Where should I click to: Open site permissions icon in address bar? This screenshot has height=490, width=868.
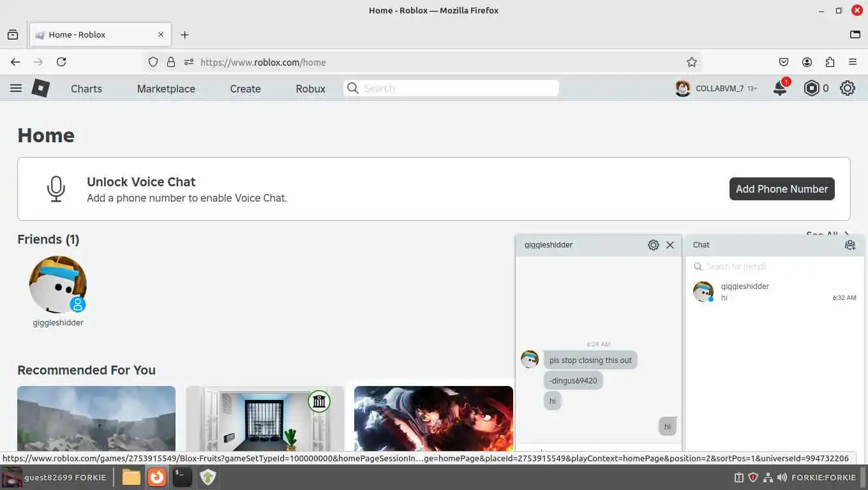click(x=189, y=62)
